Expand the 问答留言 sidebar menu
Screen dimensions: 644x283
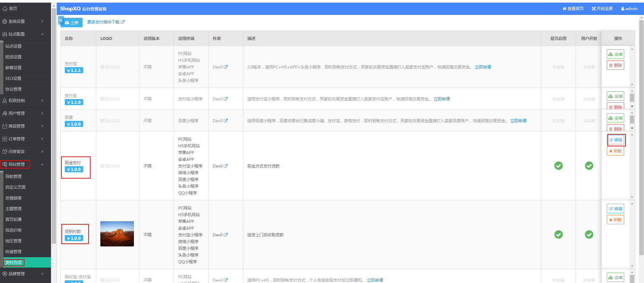(x=25, y=152)
